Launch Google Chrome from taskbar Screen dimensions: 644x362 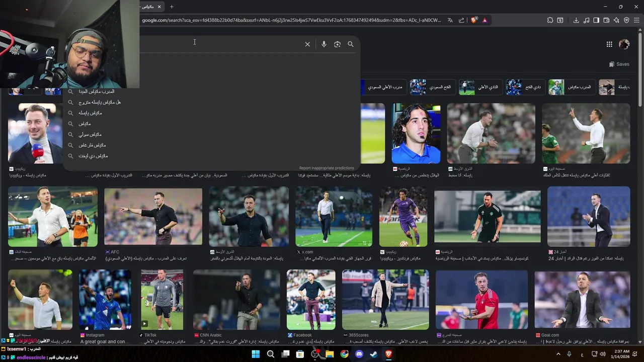344,354
